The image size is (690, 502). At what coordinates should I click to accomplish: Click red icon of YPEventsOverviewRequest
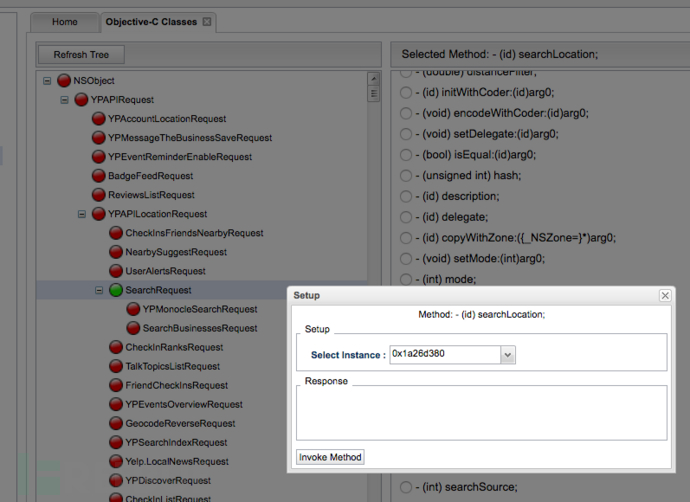[116, 404]
